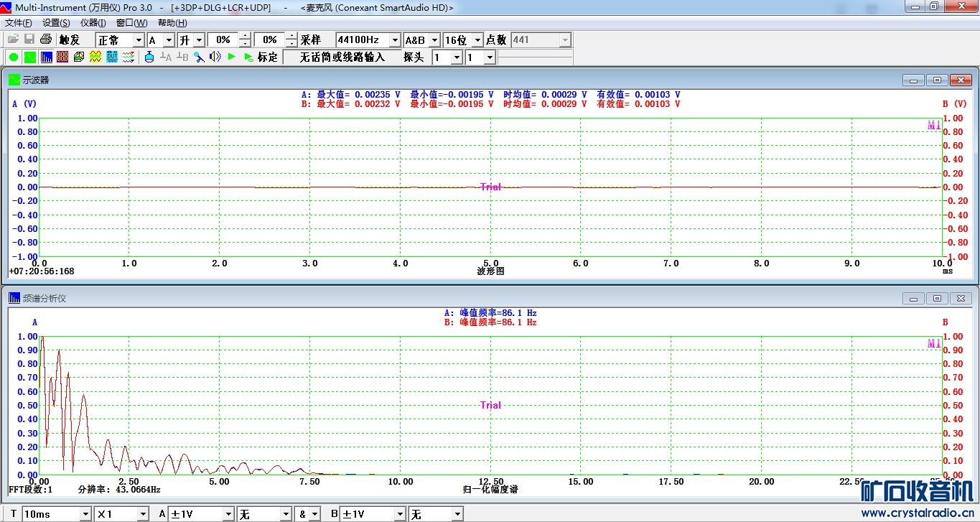Toggle the spectrum analyzer view button
The image size is (980, 522).
[47, 57]
